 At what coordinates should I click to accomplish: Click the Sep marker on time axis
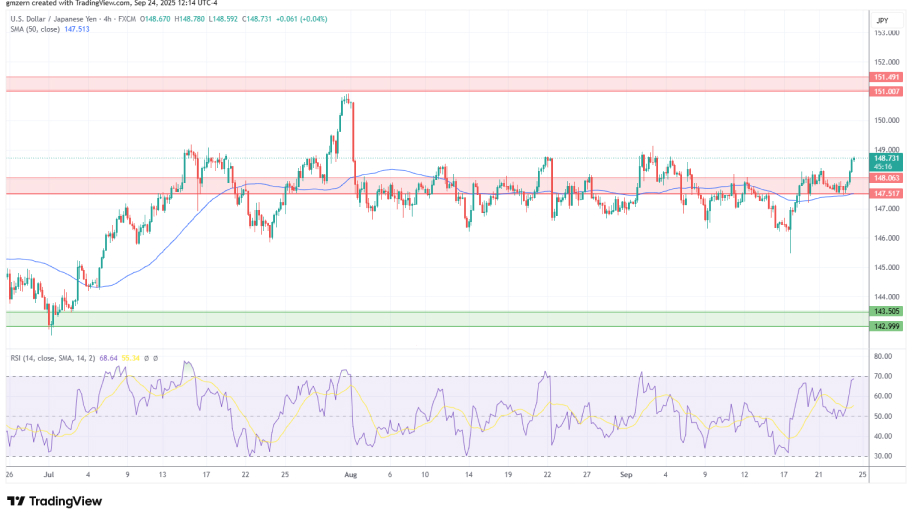point(627,477)
